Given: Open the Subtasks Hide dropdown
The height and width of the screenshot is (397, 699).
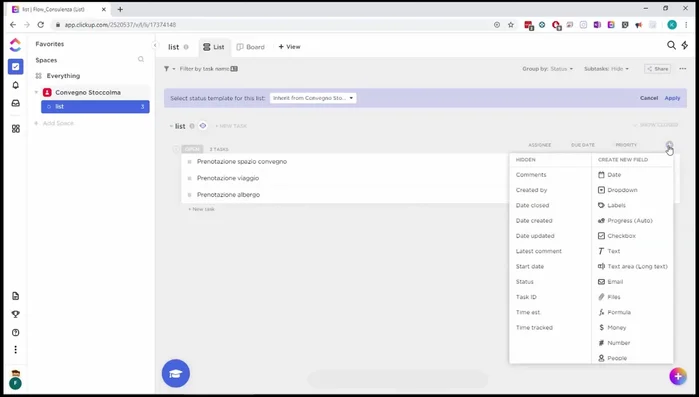Looking at the screenshot, I should [x=606, y=69].
